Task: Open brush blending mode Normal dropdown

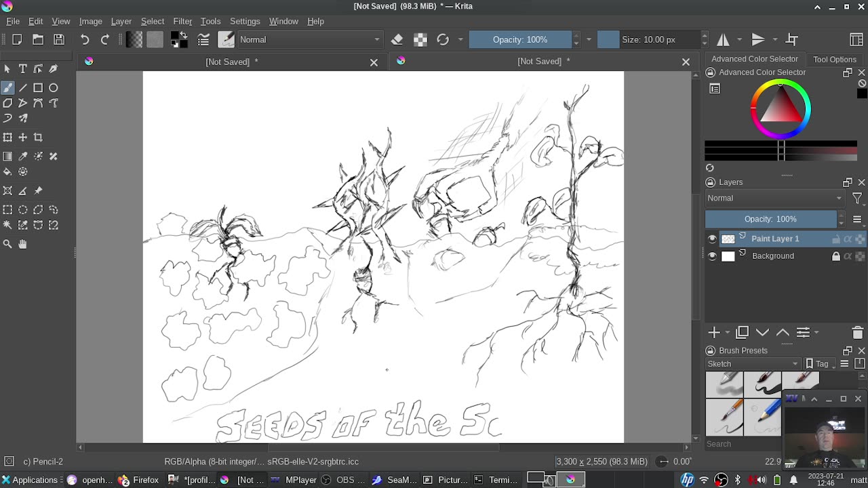Action: (x=310, y=39)
